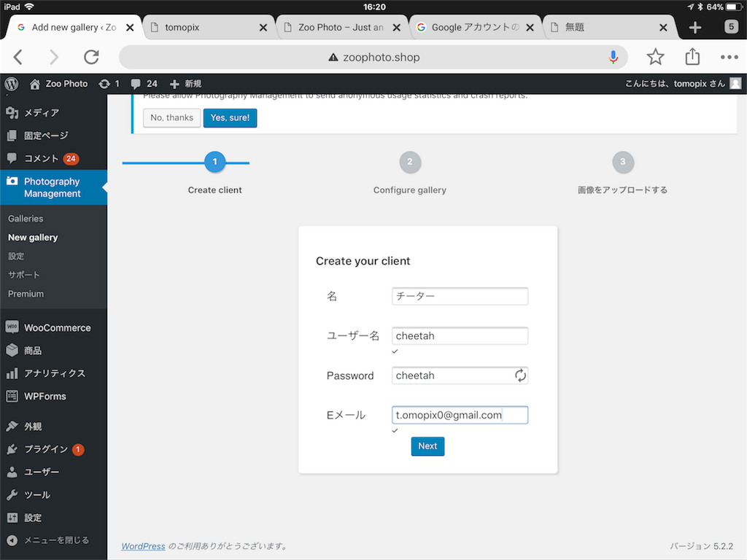747x560 pixels.
Task: Open WordPress footer link
Action: (144, 546)
